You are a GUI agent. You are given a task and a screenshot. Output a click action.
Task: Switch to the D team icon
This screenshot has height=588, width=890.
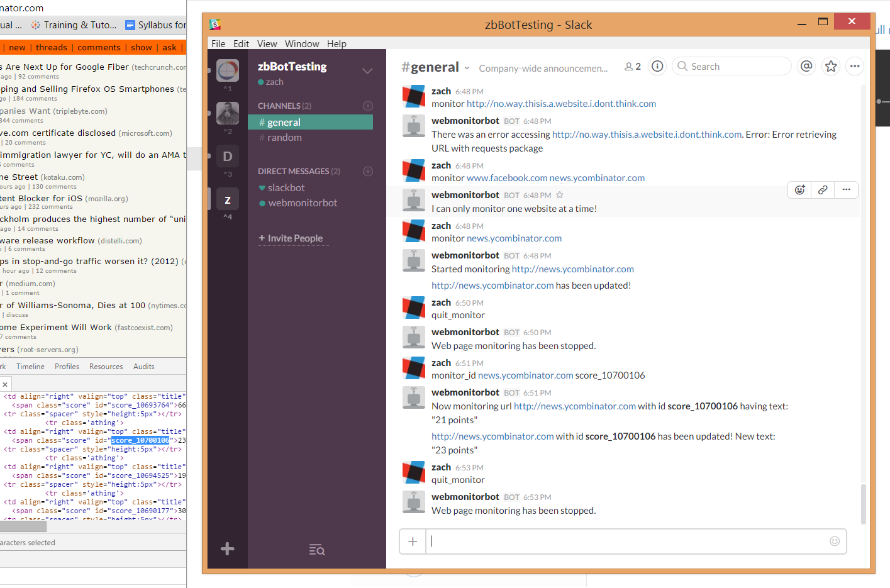(x=228, y=156)
